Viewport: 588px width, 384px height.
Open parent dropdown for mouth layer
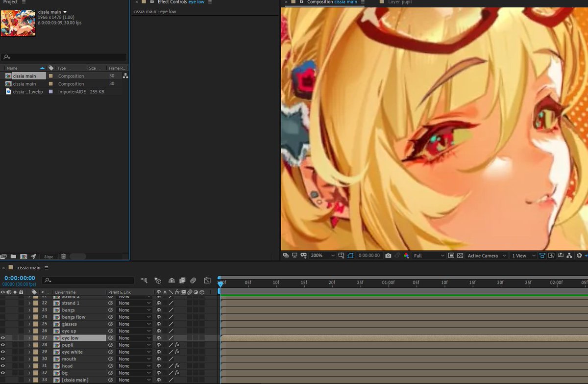point(135,359)
